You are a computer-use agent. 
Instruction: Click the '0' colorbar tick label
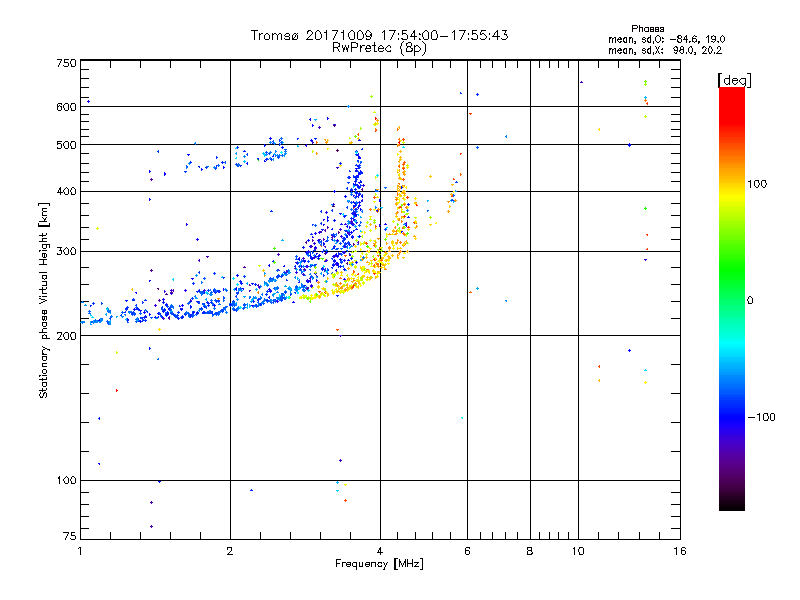pyautogui.click(x=750, y=301)
